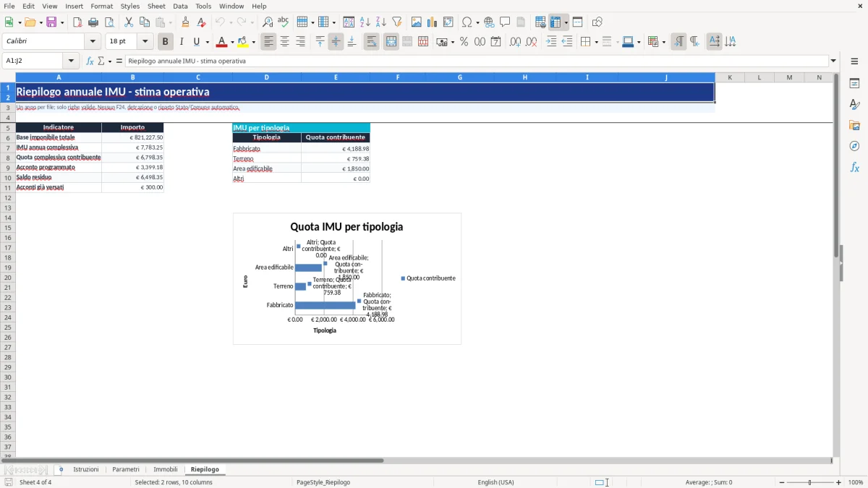Toggle Center Vertically alignment

(x=336, y=42)
